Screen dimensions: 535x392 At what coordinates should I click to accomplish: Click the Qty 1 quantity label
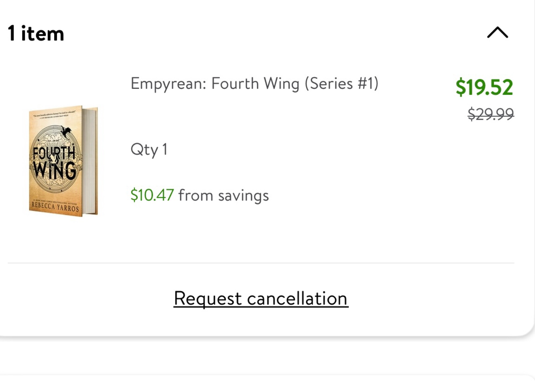(x=149, y=150)
